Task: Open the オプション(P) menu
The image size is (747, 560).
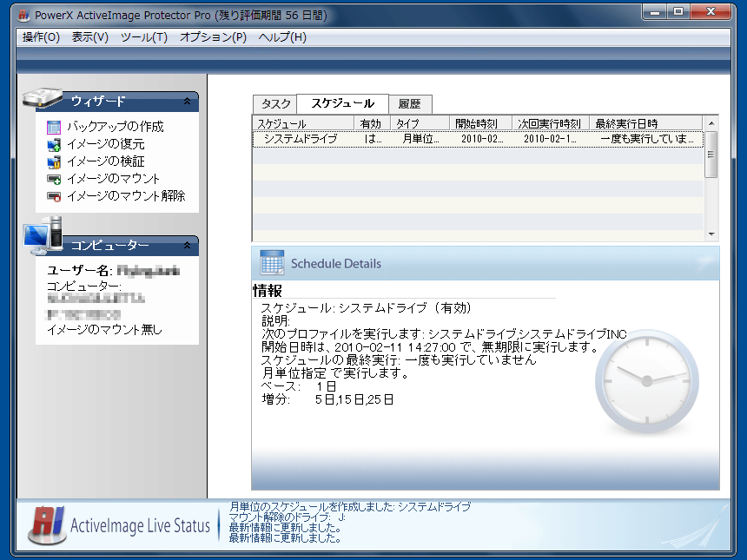Action: click(213, 37)
